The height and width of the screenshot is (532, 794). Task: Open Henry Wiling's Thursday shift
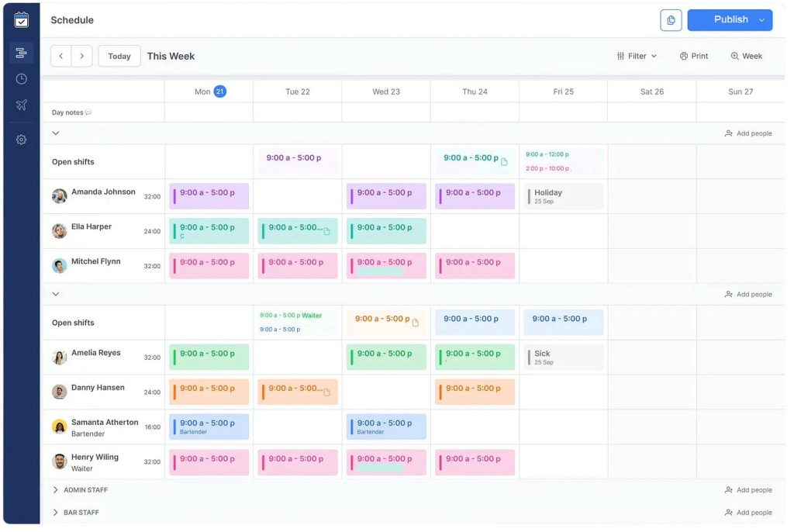pyautogui.click(x=475, y=462)
